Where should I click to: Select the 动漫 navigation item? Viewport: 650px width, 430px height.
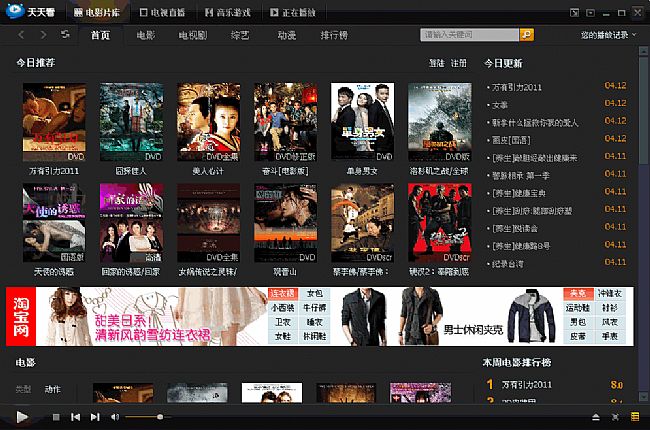click(x=287, y=35)
